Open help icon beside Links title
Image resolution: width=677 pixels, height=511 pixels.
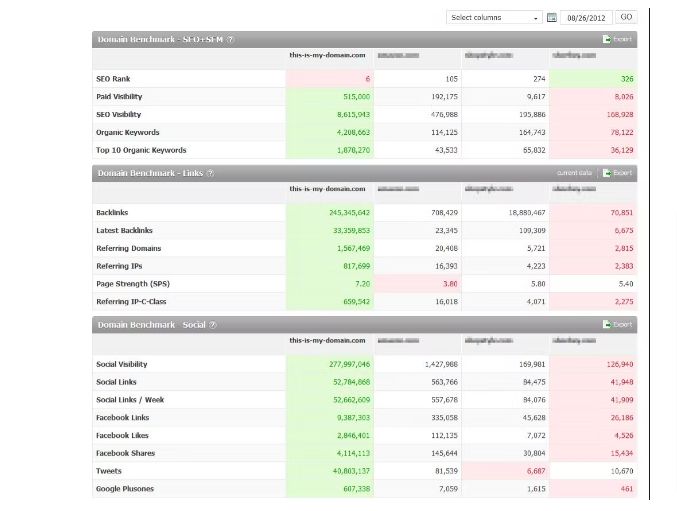click(x=210, y=173)
